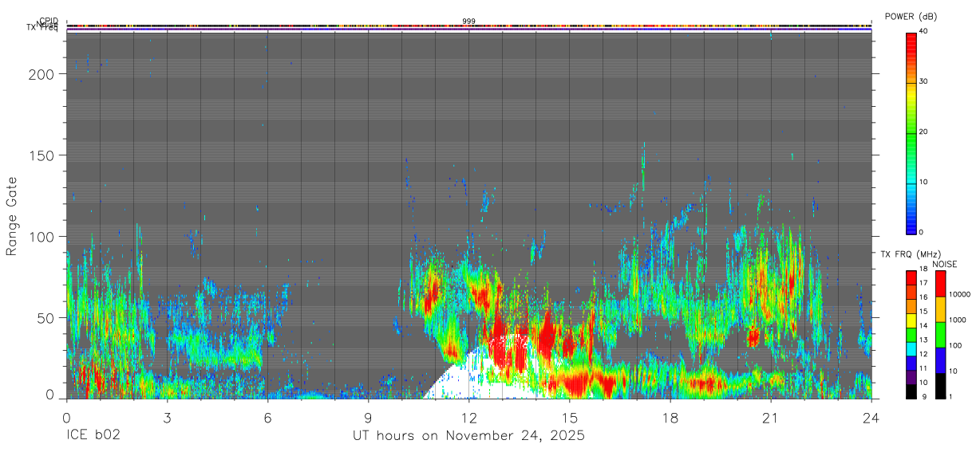Screen dimensions: 980x452
Task: Click the "1000" label on the NOISE scale
Action: coord(958,320)
